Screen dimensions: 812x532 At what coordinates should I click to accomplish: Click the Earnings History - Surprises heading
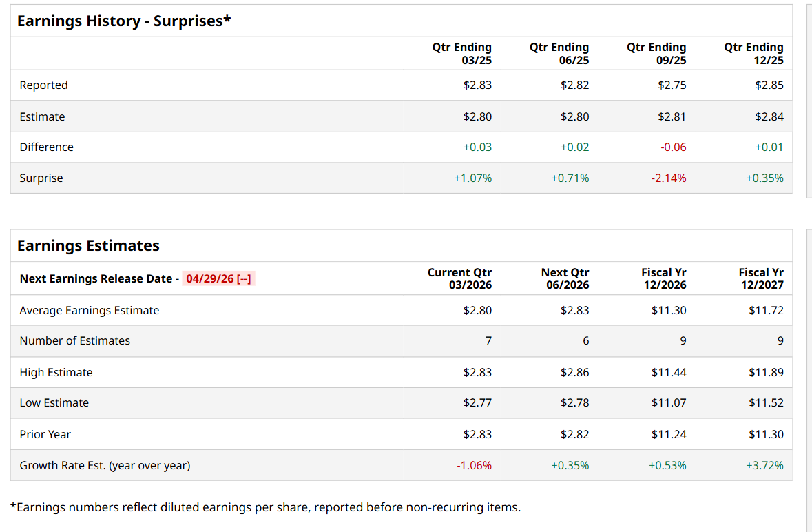(x=124, y=21)
